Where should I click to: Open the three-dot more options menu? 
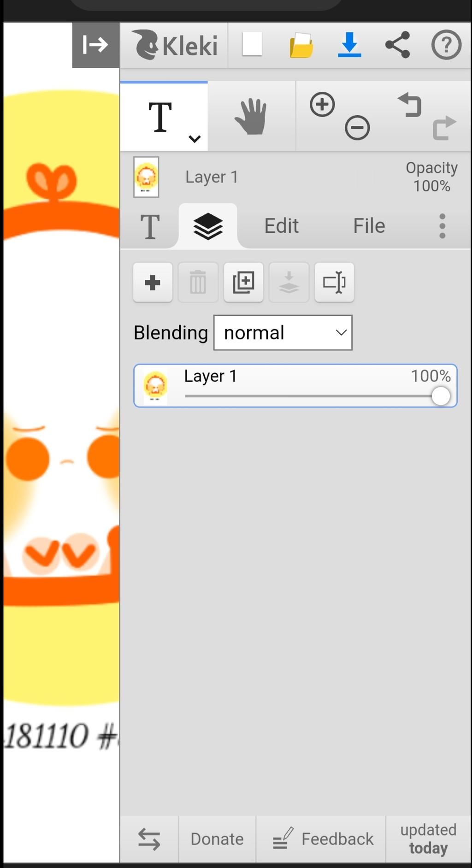442,226
